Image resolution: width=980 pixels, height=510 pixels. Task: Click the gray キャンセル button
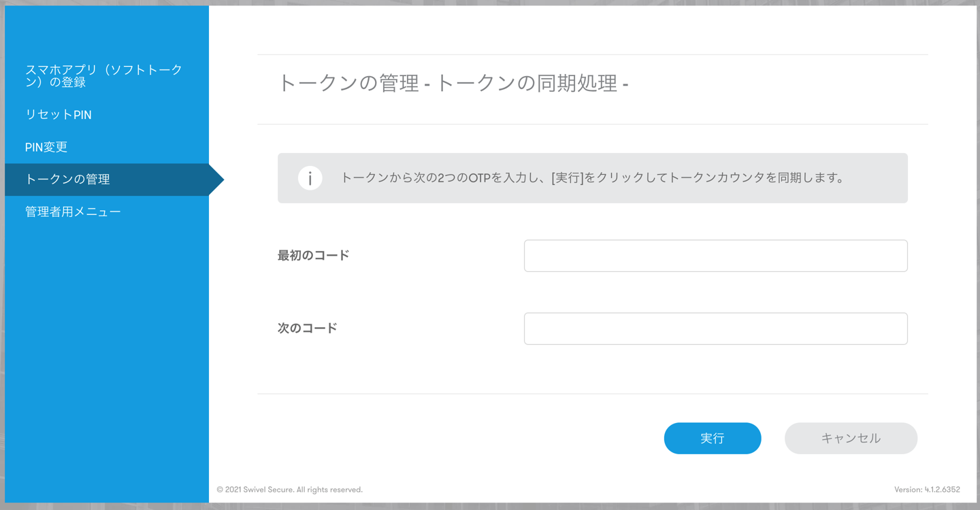point(851,439)
